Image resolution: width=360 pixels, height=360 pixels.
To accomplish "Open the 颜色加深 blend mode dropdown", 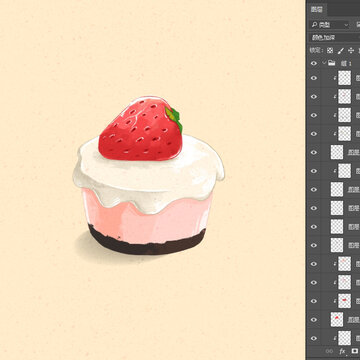I will pyautogui.click(x=334, y=38).
